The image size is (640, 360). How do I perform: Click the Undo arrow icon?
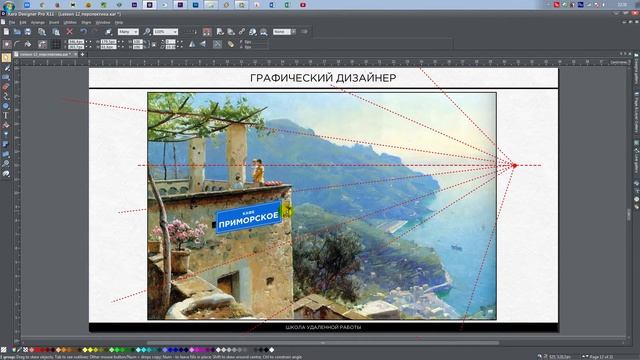84,31
